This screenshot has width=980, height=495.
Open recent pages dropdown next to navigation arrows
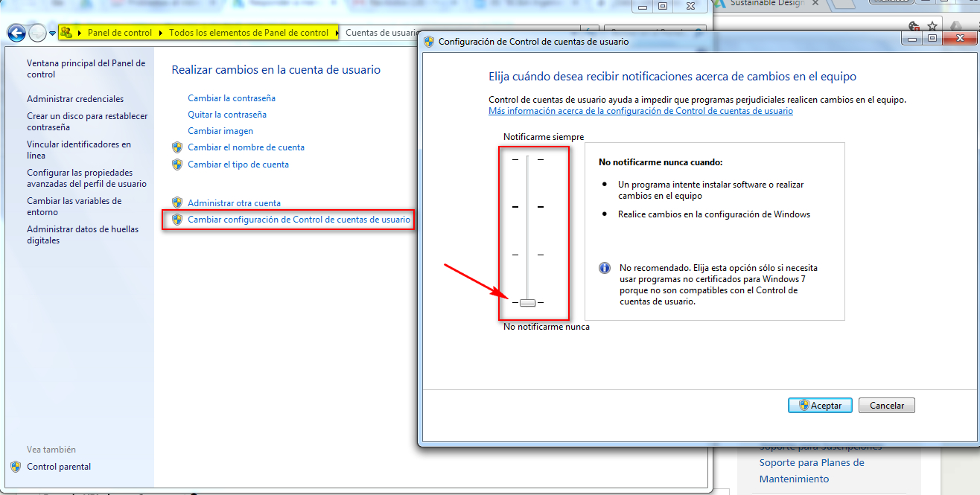pos(51,33)
